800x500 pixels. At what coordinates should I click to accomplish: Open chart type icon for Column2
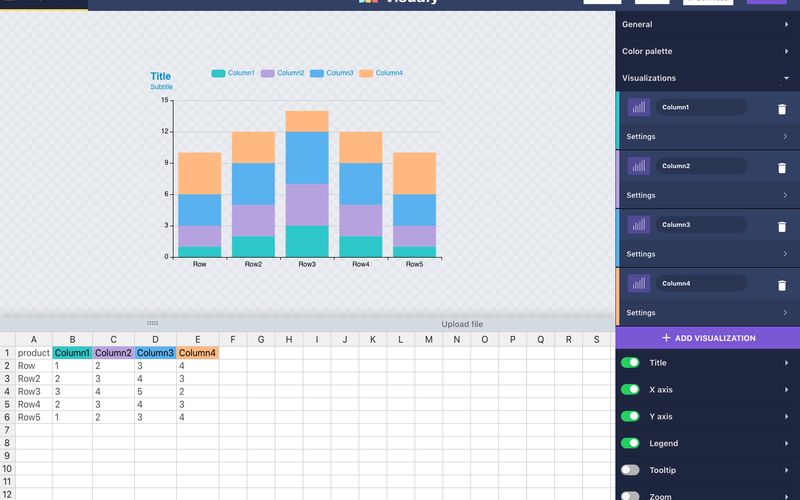[638, 166]
